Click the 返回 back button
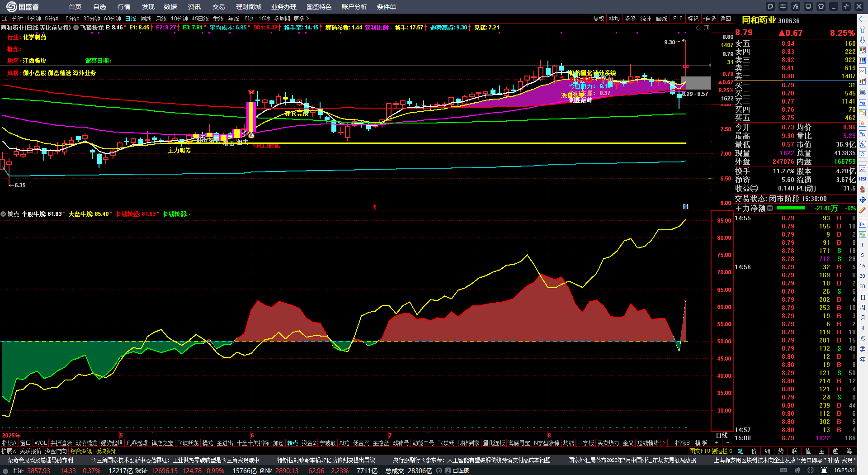Screen dimensions: 868x475 (725, 19)
